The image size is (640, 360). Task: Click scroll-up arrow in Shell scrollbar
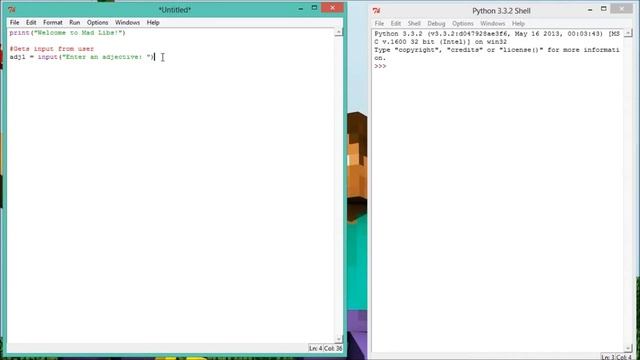[x=628, y=33]
